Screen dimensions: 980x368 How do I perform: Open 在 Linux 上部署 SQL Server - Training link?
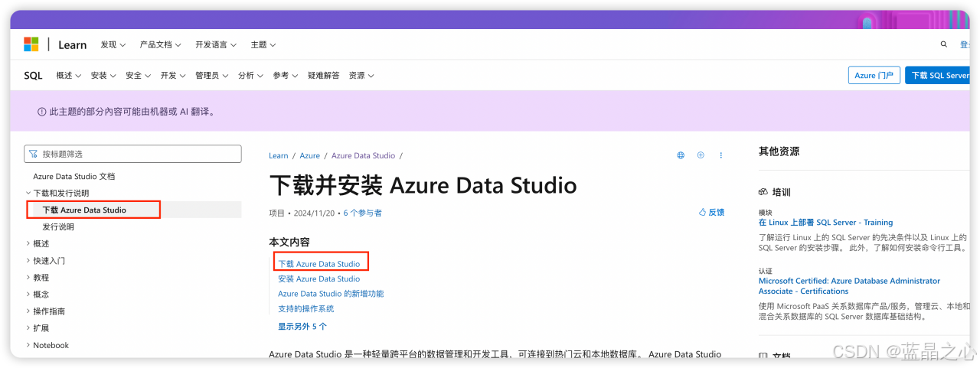pyautogui.click(x=825, y=222)
